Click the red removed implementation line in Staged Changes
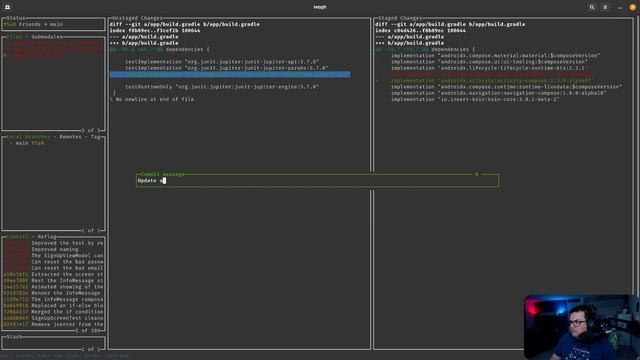 click(491, 74)
